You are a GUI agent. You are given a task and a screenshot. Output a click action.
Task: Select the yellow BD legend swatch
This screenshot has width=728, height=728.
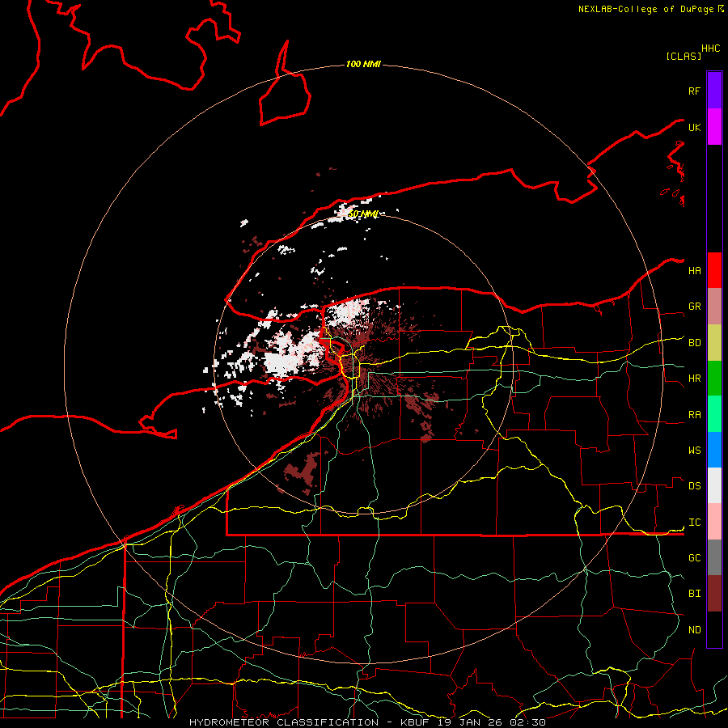point(714,343)
